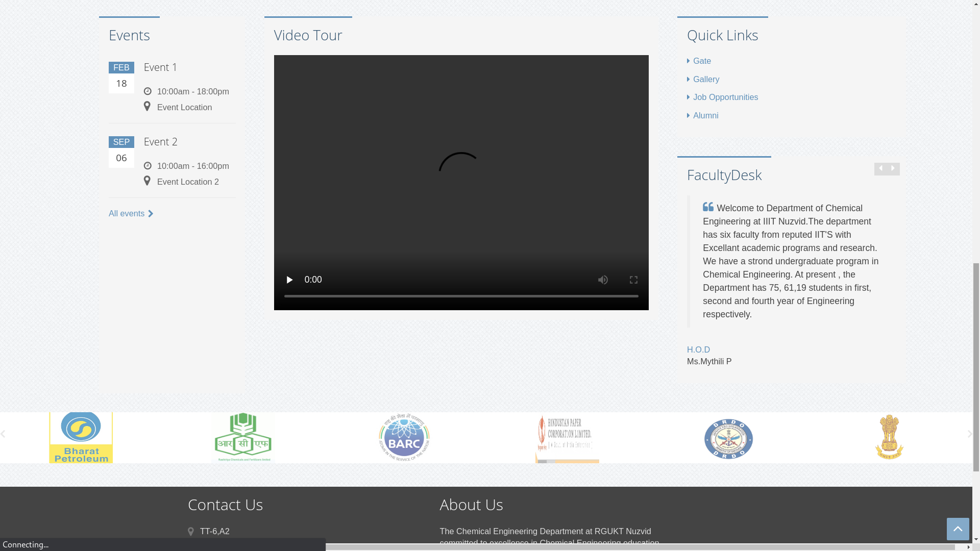Show previous FacultyDesk testimonial arrow
The height and width of the screenshot is (551, 980).
tap(880, 169)
